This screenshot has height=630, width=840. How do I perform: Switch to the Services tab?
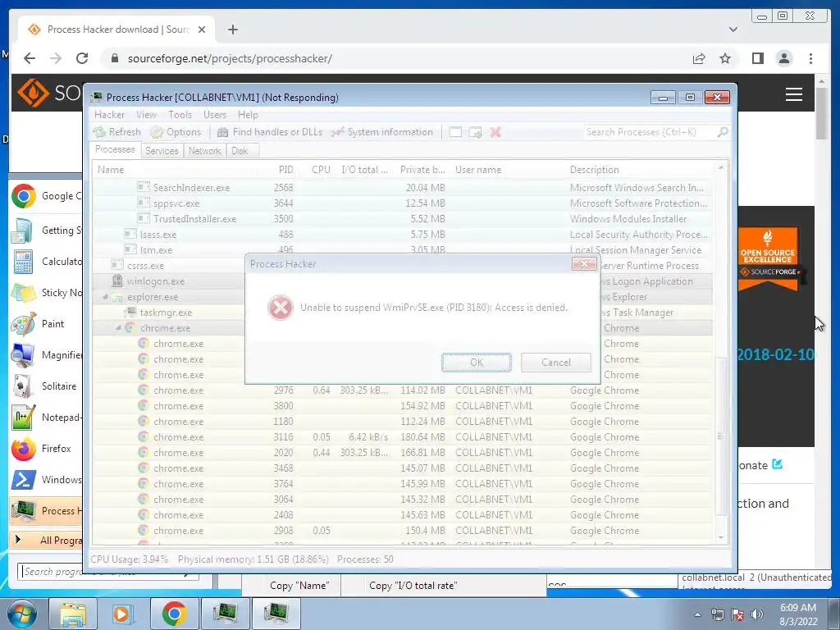coord(162,151)
